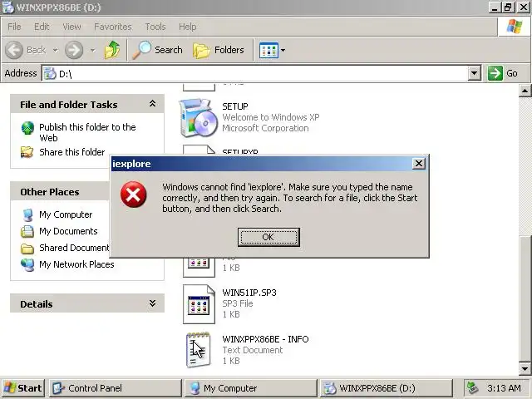The image size is (532, 399).
Task: Select the WIN51IP.SP3 file icon
Action: tap(199, 304)
